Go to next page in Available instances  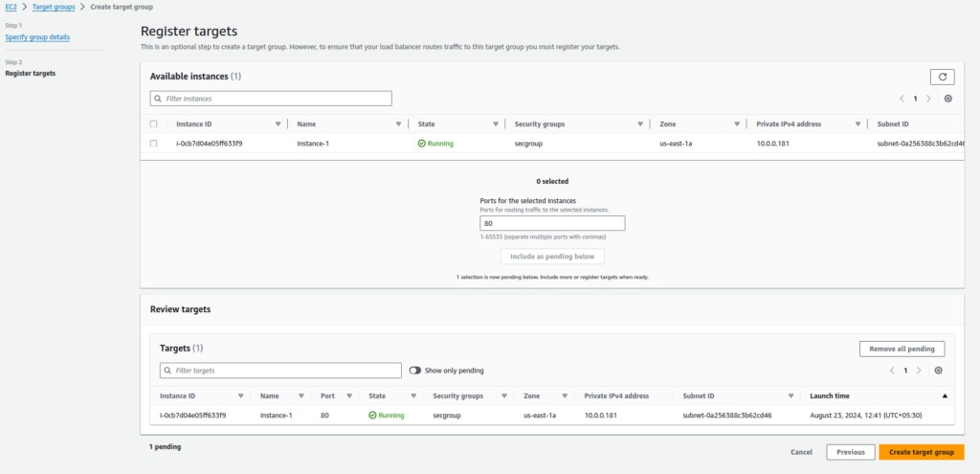[x=928, y=99]
